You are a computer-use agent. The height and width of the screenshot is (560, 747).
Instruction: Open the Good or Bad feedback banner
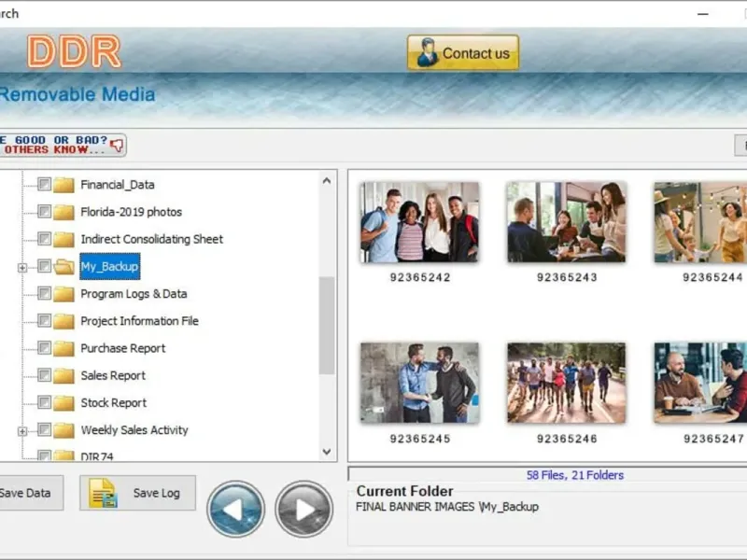[63, 145]
